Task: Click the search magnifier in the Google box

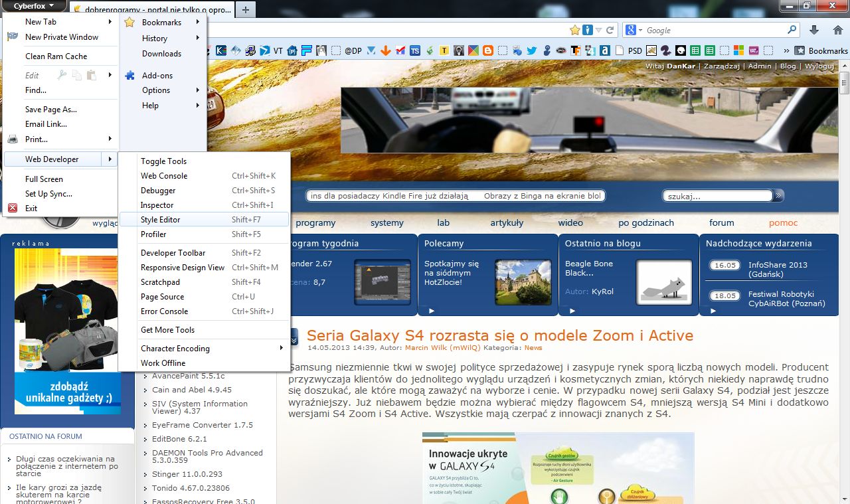Action: [792, 30]
